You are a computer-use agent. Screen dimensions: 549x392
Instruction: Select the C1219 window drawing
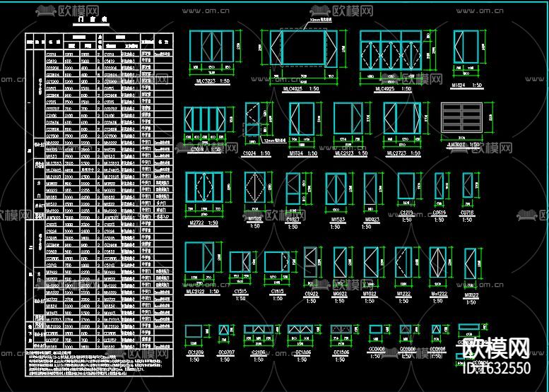406,186
